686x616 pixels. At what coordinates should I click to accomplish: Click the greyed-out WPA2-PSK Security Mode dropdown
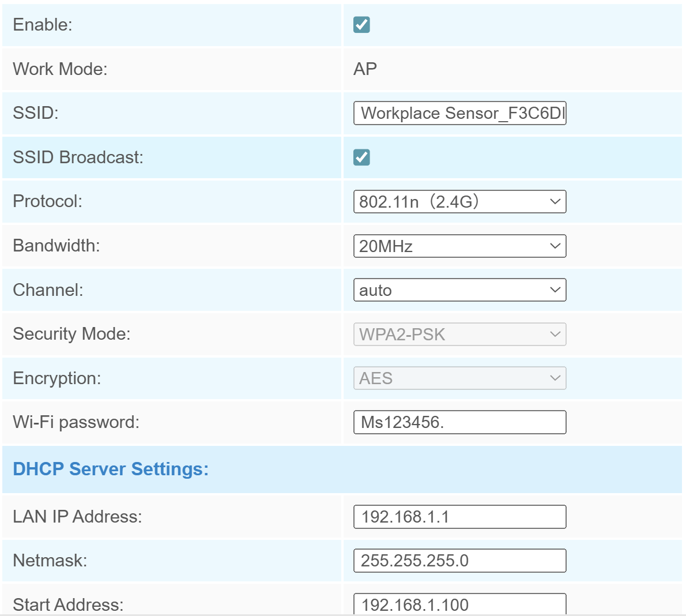tap(459, 335)
